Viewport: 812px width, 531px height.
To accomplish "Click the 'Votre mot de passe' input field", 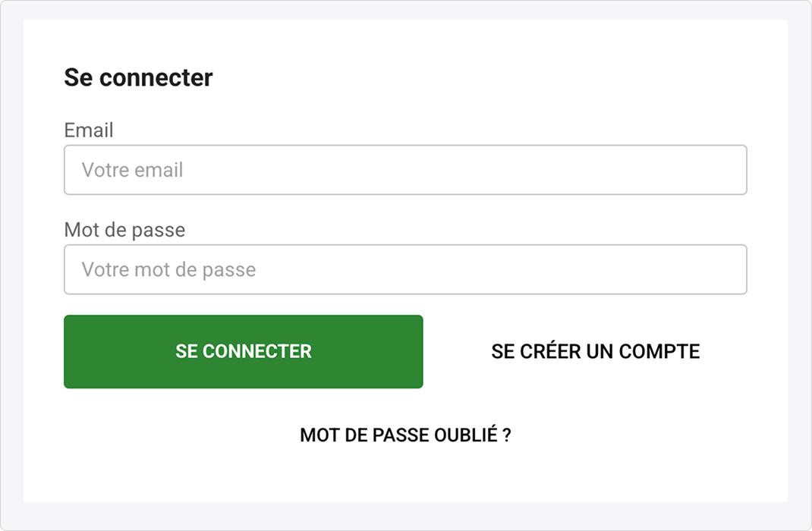I will click(406, 269).
